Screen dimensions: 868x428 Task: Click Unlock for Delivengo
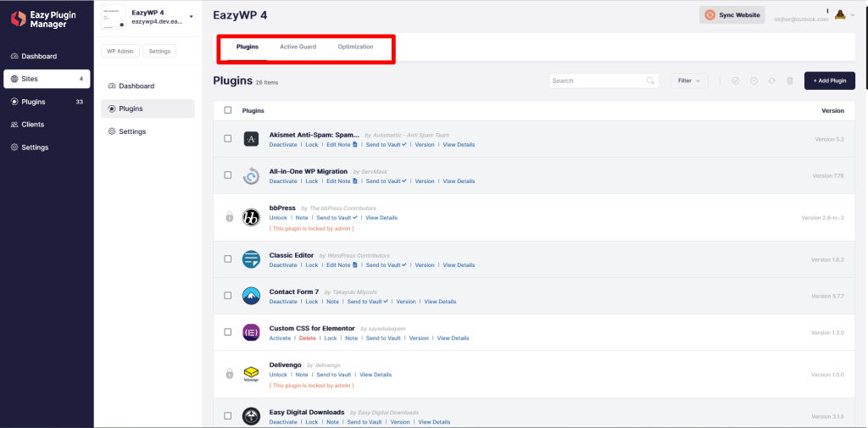click(278, 375)
